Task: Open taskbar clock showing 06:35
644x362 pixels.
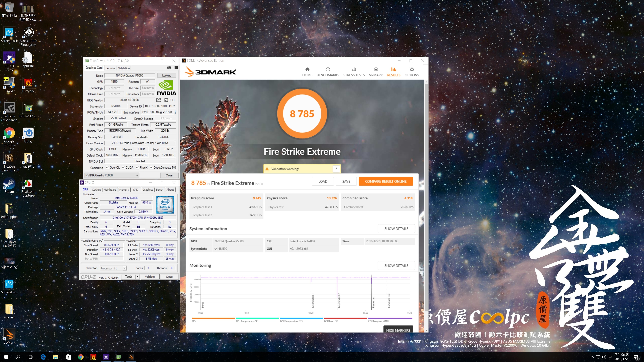Action: click(621, 357)
